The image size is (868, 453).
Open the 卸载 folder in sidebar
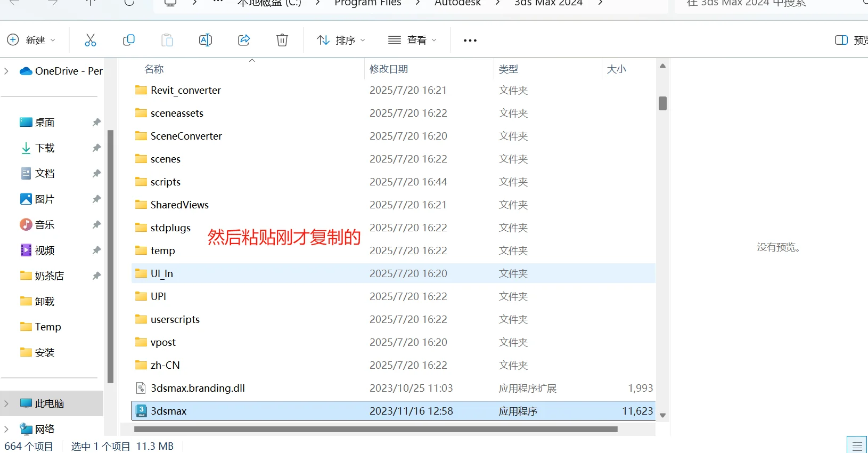pos(37,301)
